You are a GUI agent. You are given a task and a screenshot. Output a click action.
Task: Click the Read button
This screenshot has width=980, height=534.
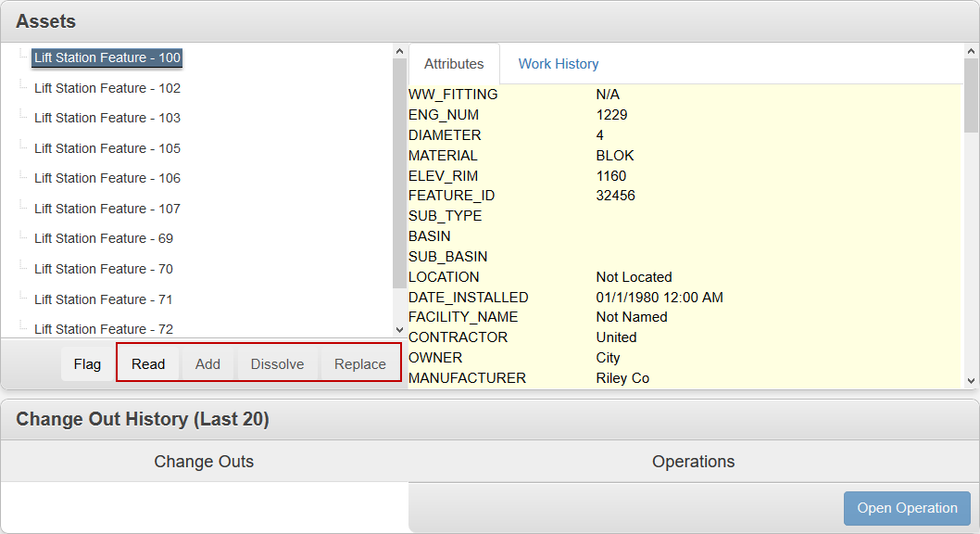tap(148, 364)
